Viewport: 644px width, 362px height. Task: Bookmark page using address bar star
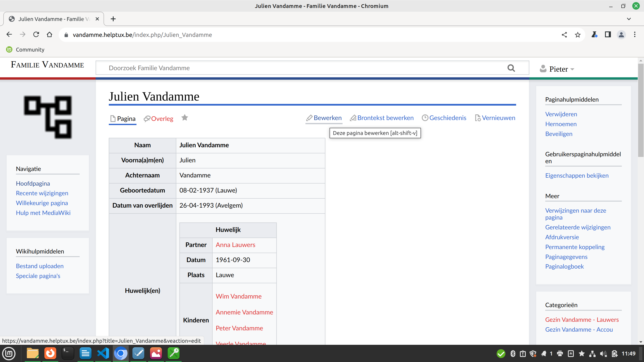(x=578, y=35)
